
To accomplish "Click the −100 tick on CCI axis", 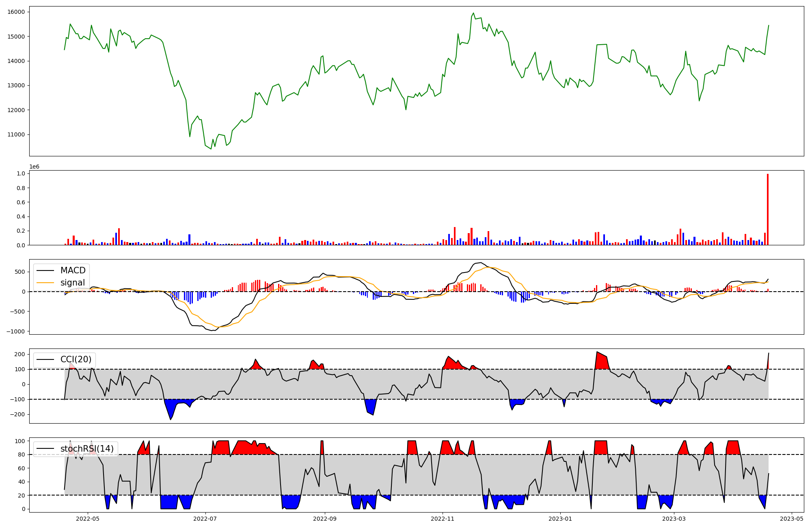I will (x=17, y=399).
